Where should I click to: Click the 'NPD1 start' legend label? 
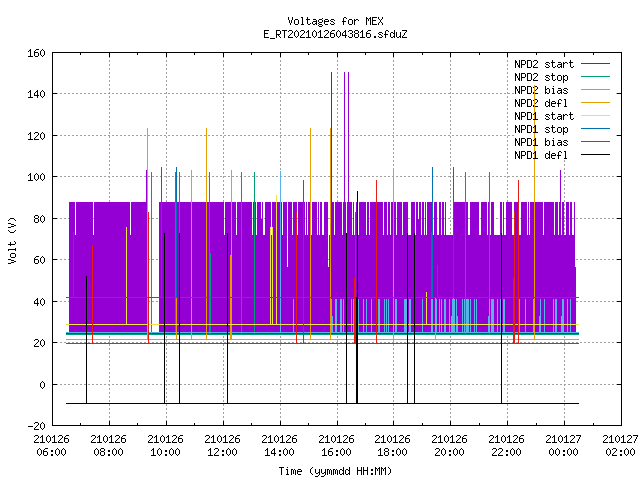point(544,116)
